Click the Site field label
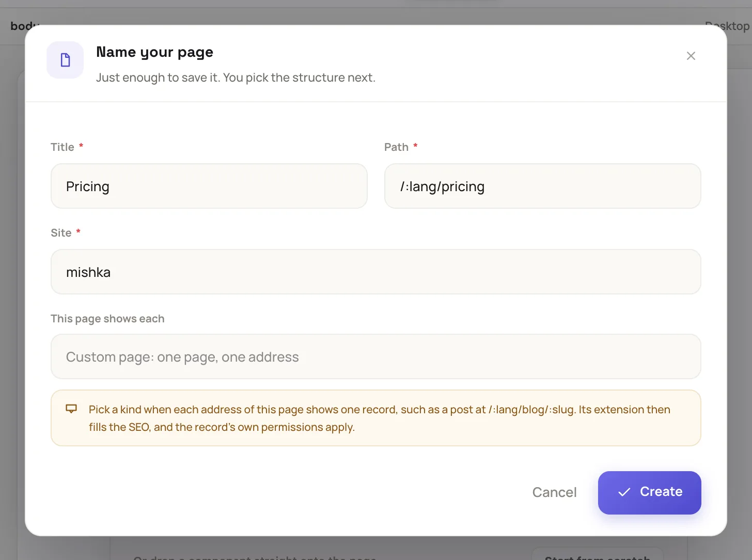Image resolution: width=752 pixels, height=560 pixels. (x=61, y=233)
